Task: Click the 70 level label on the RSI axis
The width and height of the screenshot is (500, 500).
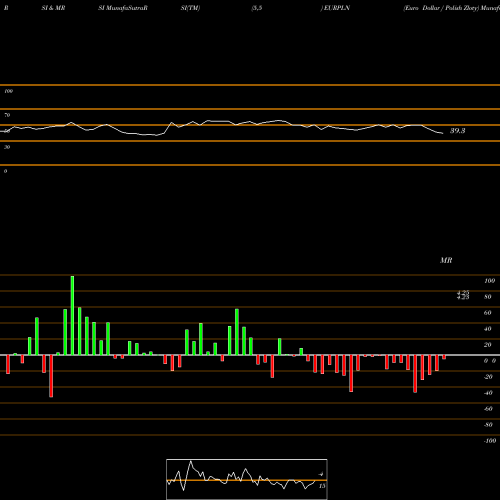Action: [7, 115]
